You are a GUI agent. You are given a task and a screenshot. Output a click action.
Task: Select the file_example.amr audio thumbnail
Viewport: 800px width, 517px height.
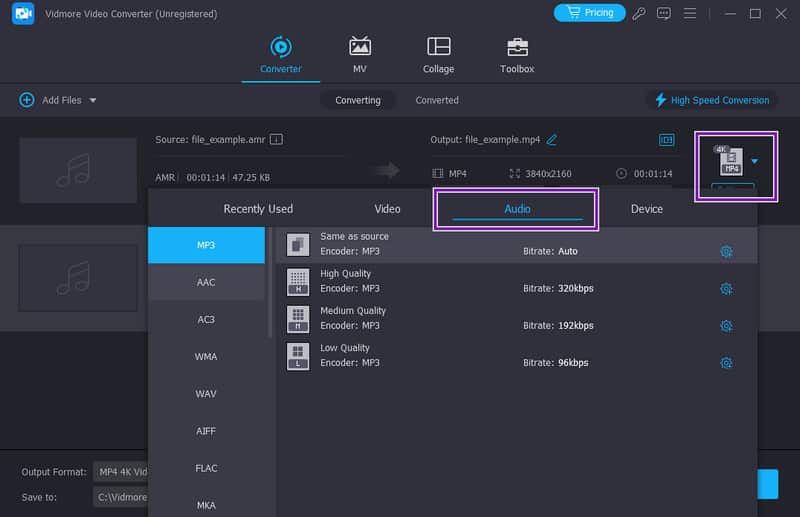tap(77, 171)
